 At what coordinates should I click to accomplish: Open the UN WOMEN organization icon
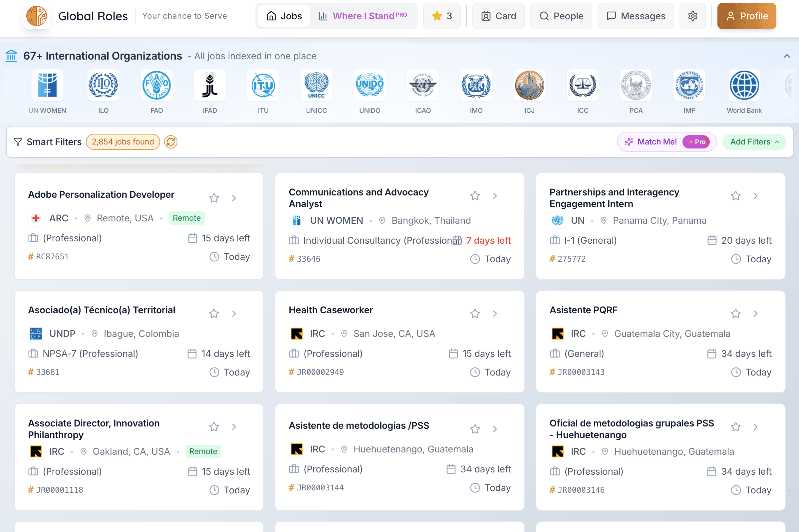tap(47, 85)
